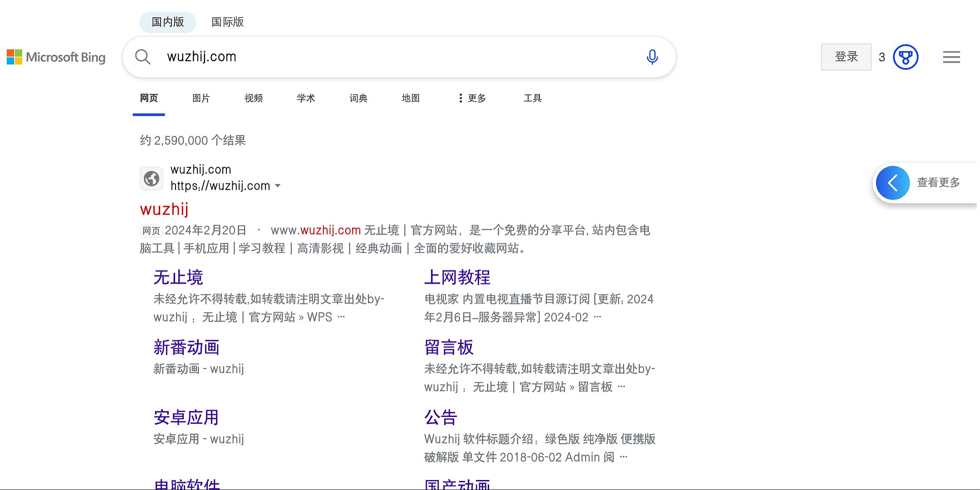Screen dimensions: 980x490
Task: Open the 上网教程 sitelink
Action: point(457,277)
